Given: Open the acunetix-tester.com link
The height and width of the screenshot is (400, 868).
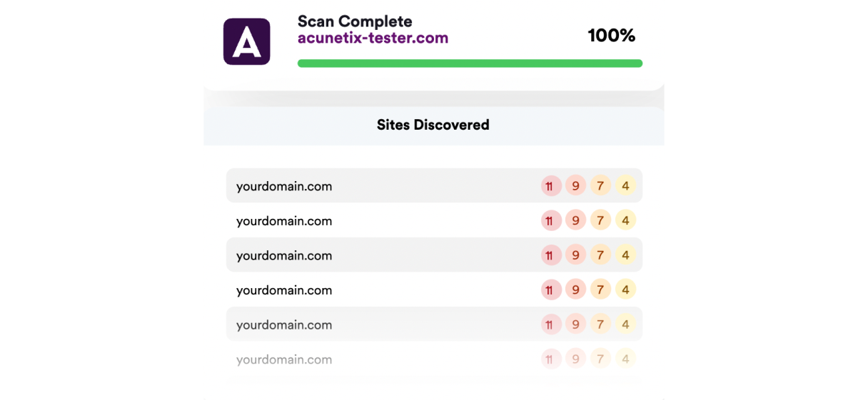Looking at the screenshot, I should [373, 38].
